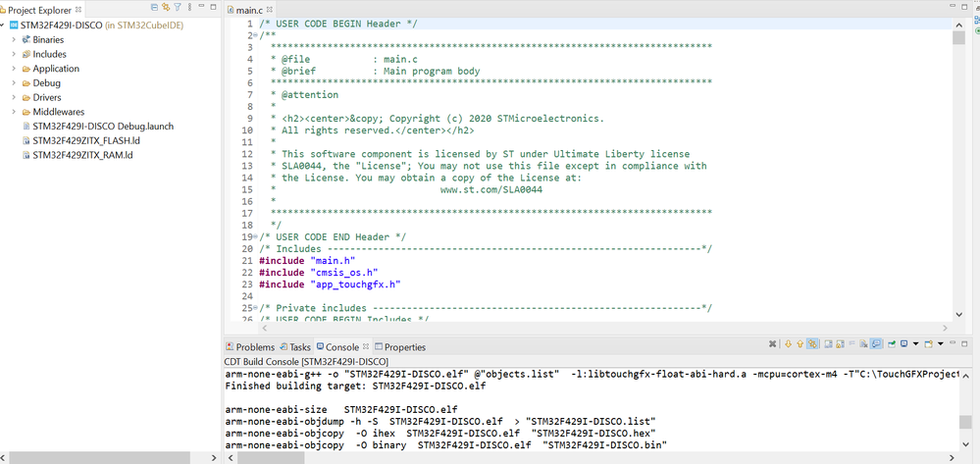Viewport: 980px width, 464px height.
Task: Click the gray X remove console icon
Action: point(772,344)
